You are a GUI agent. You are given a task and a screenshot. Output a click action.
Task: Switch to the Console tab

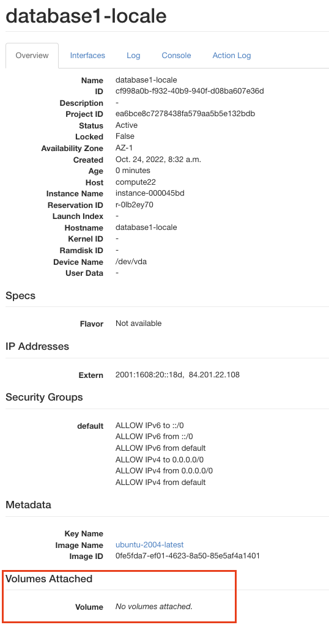tap(176, 56)
